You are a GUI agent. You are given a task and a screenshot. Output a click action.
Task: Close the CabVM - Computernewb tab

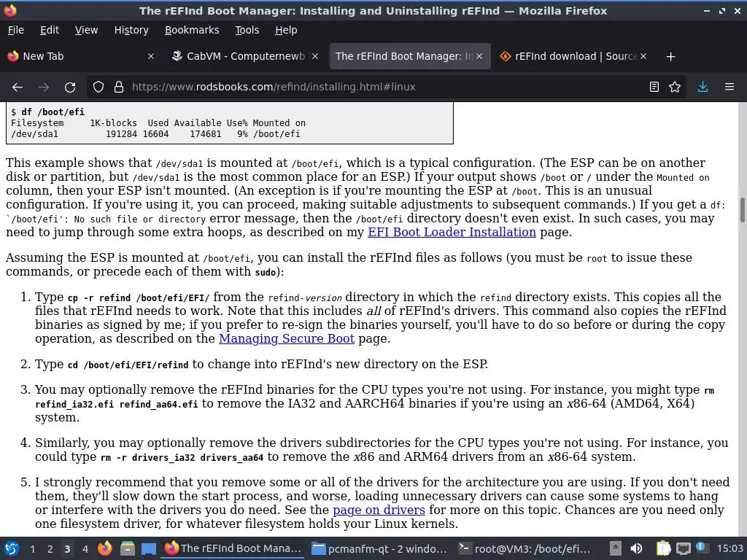click(x=315, y=56)
